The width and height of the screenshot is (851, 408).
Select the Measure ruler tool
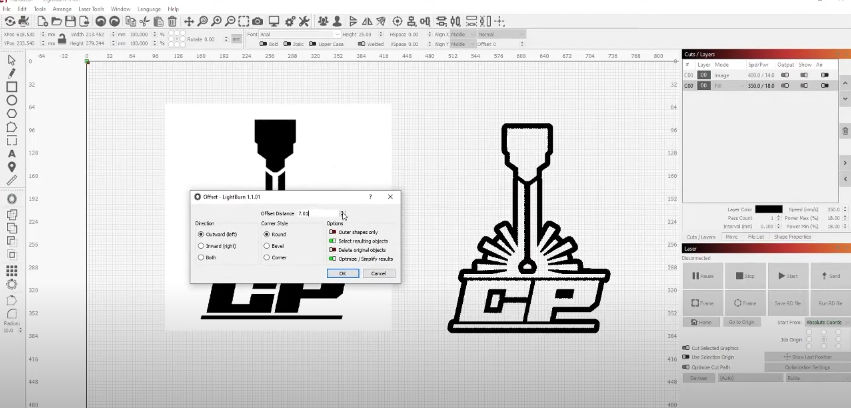(x=11, y=180)
